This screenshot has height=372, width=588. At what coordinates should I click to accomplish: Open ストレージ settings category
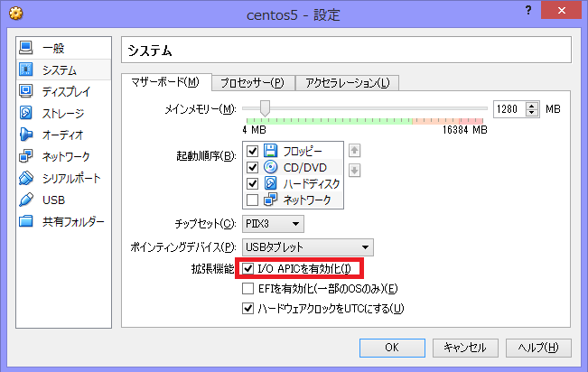pos(64,113)
